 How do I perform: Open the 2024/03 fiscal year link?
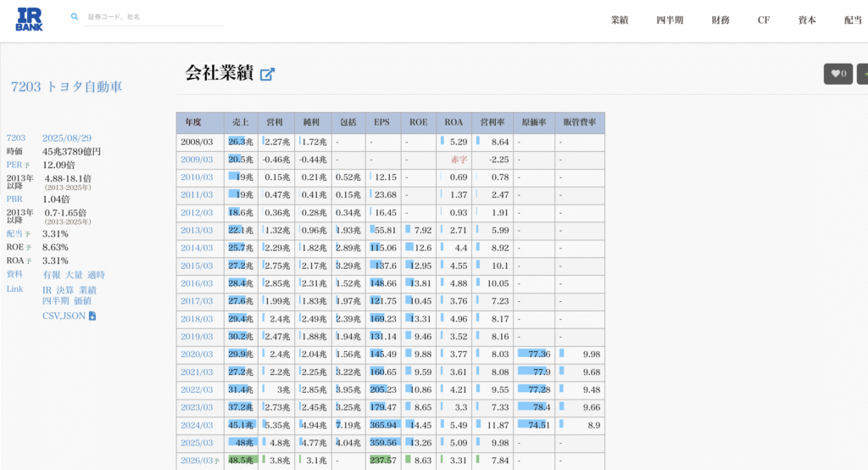[197, 426]
